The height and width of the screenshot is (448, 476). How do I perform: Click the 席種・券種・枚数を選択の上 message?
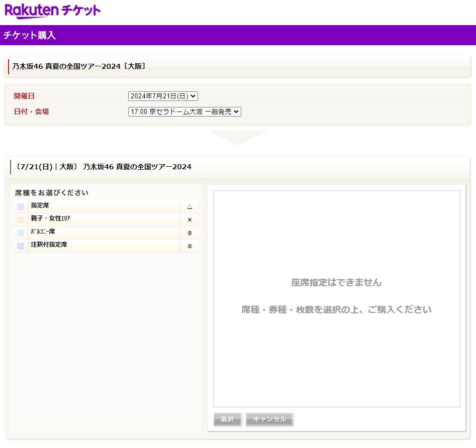coord(336,309)
